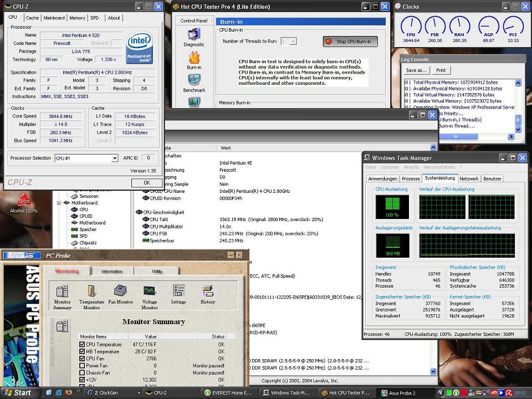Click the APIC ID field in CPU-Z
The width and height of the screenshot is (532, 399).
click(149, 158)
